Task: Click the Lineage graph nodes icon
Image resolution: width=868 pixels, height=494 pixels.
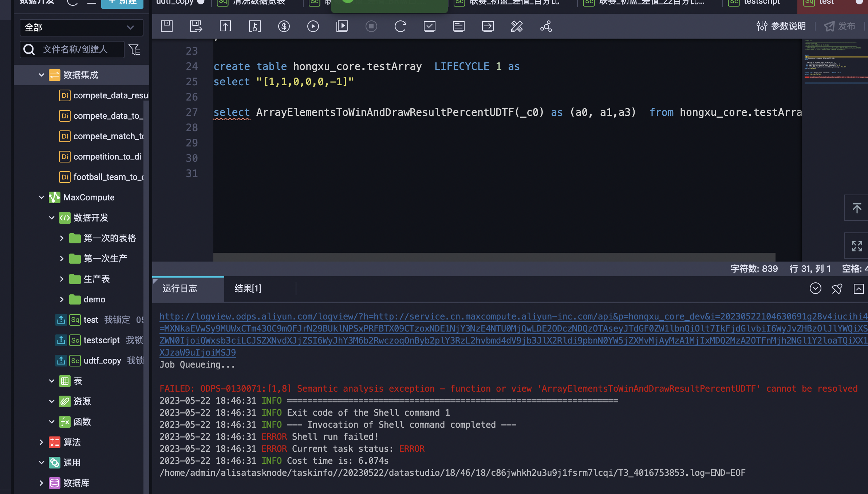Action: (546, 26)
